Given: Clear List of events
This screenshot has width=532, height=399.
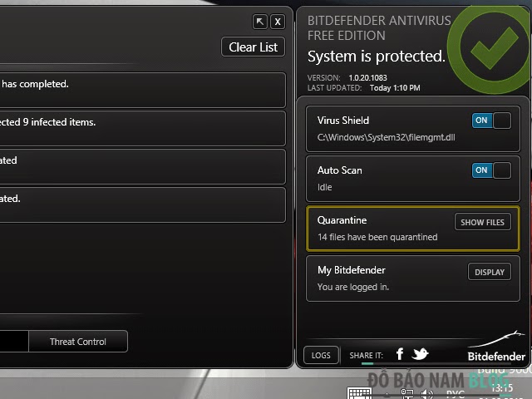Looking at the screenshot, I should point(253,47).
